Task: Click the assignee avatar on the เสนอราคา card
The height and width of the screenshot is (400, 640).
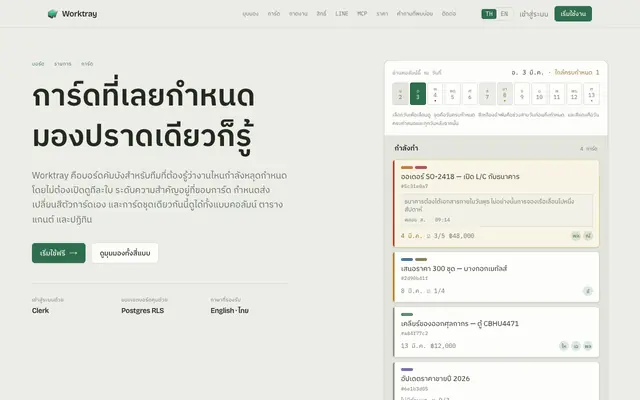Action: coord(588,291)
